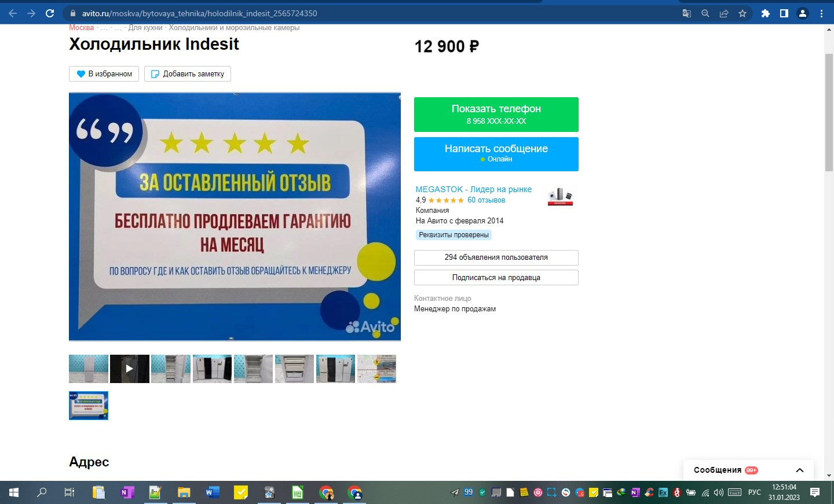Click the blue 'Написать сообщение' button
This screenshot has height=504, width=834.
pos(496,154)
